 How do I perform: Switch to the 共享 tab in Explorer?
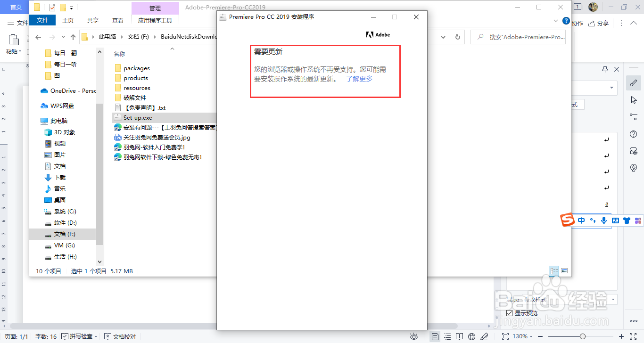pos(93,20)
